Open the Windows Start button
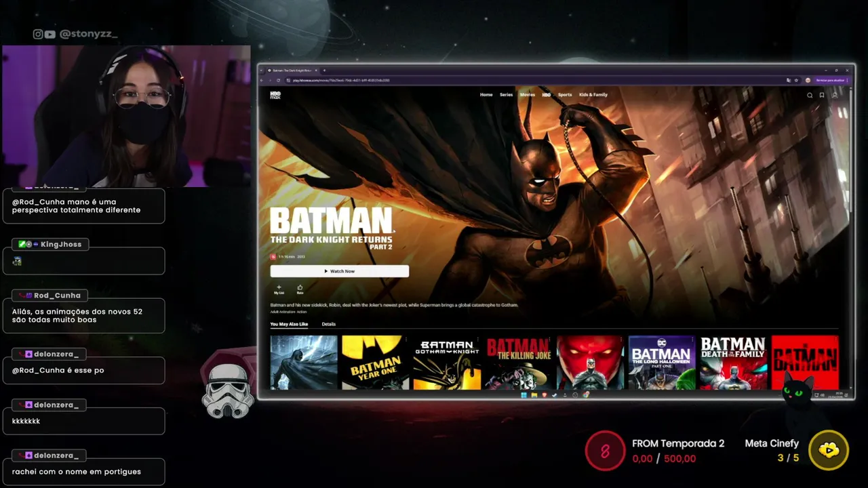 [x=524, y=395]
